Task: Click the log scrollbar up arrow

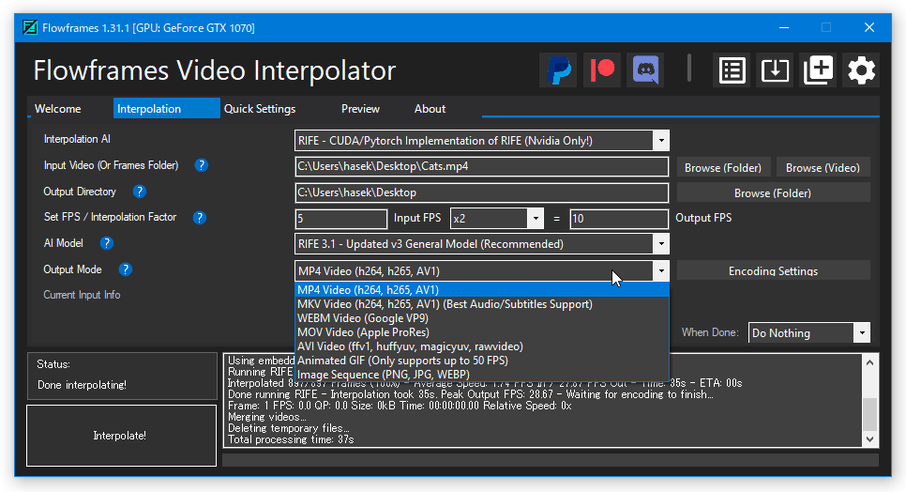Action: click(x=870, y=362)
